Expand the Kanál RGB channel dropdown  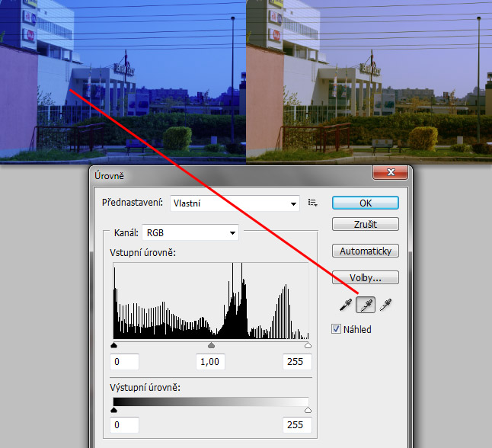point(190,232)
